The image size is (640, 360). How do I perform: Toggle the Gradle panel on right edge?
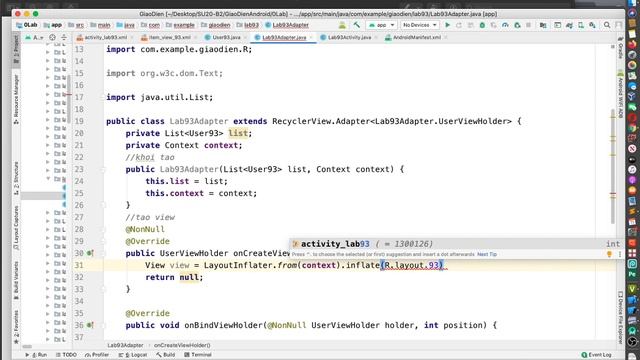point(620,47)
